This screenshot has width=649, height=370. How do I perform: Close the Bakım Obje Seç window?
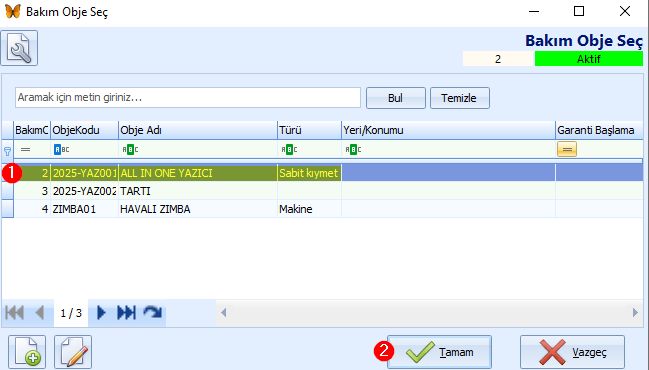click(625, 12)
